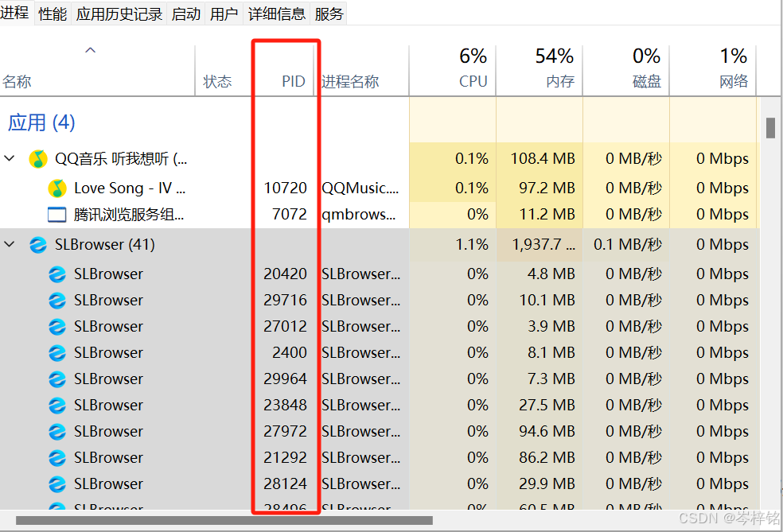Image resolution: width=783 pixels, height=532 pixels.
Task: Click PID value 29964
Action: point(285,379)
